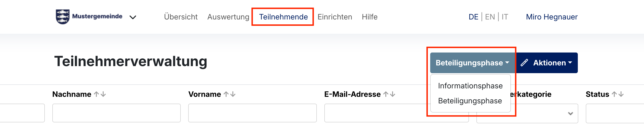Image resolution: width=644 pixels, height=128 pixels.
Task: Switch language to EN
Action: point(490,17)
